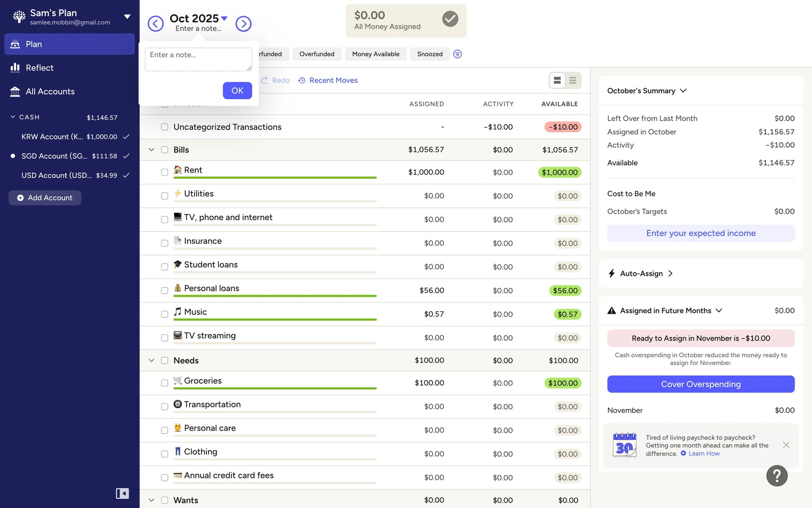812x508 pixels.
Task: Tick the Groceries category checkbox
Action: pos(165,383)
